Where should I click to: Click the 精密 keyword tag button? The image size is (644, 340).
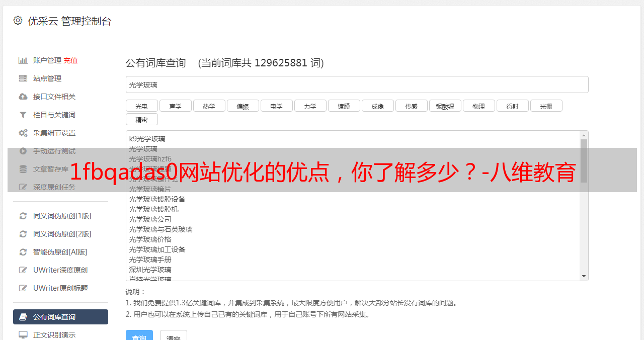click(x=141, y=119)
